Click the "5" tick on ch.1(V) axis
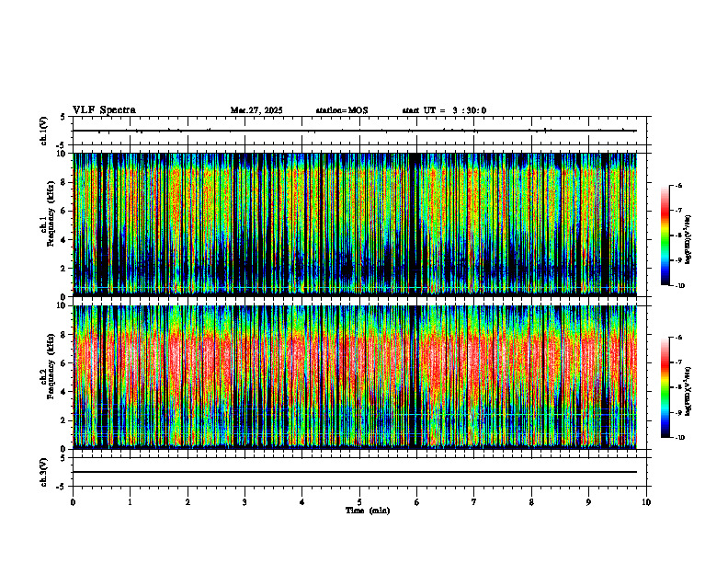The height and width of the screenshot is (563, 728). 63,117
